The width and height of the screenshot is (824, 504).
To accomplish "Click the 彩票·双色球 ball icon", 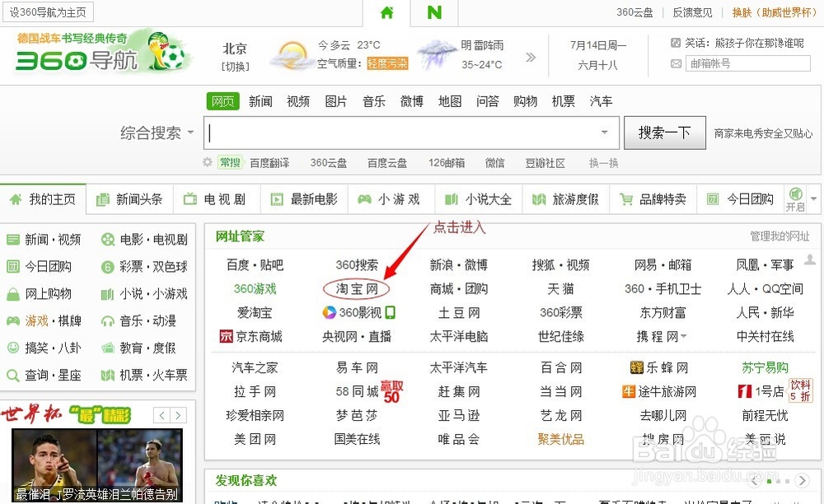I will tap(108, 267).
